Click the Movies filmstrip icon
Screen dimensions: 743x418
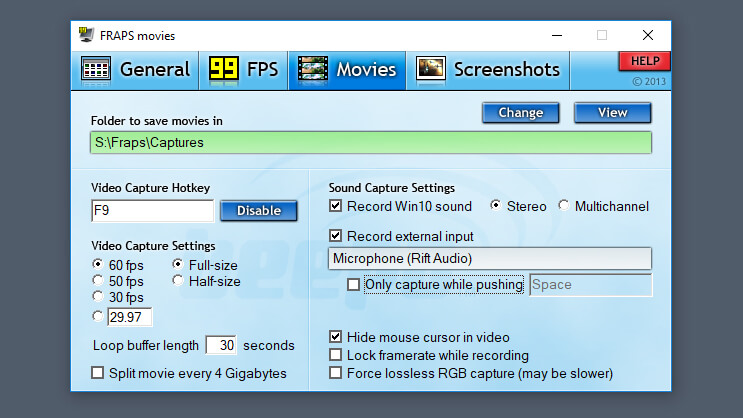pos(313,69)
